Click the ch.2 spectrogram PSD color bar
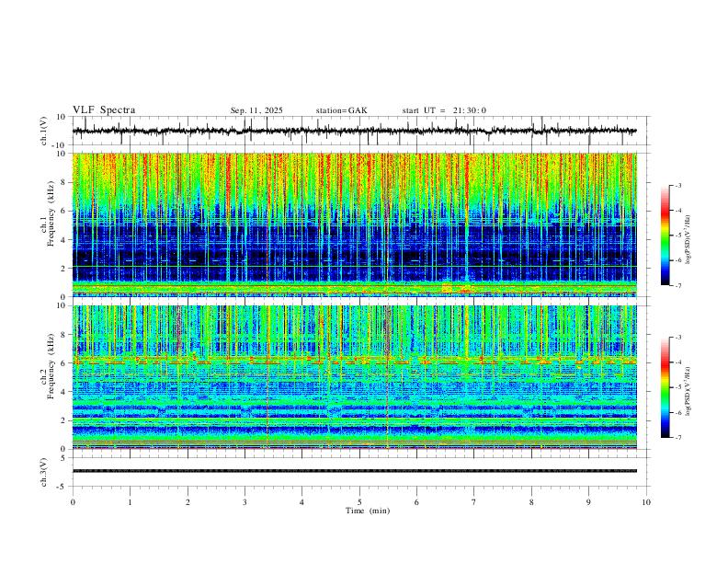The width and height of the screenshot is (728, 563). click(x=665, y=387)
